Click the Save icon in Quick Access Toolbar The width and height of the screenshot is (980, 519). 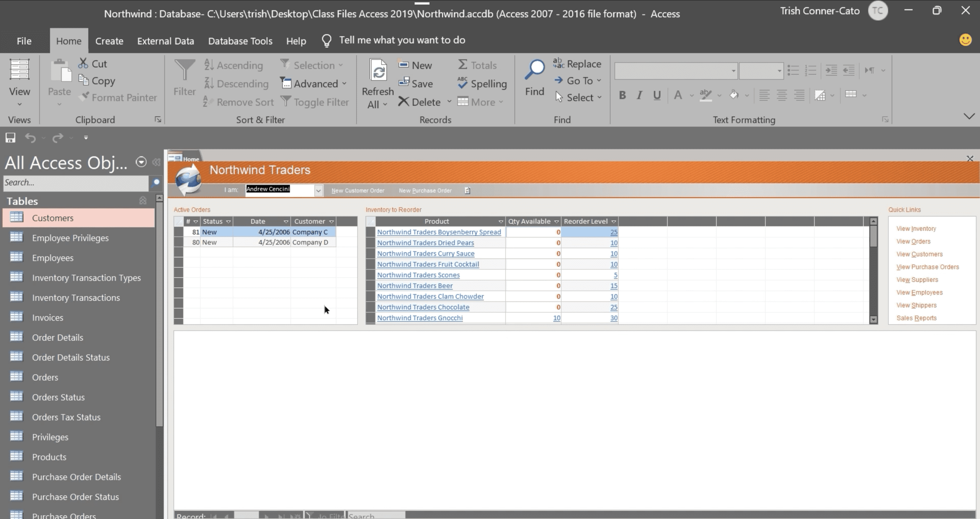10,138
